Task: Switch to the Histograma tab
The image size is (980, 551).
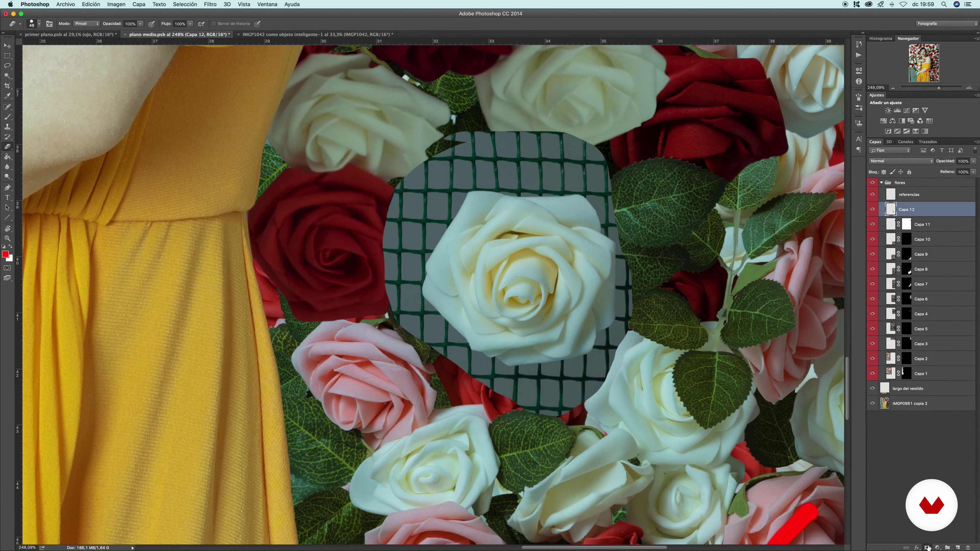Action: pyautogui.click(x=880, y=39)
